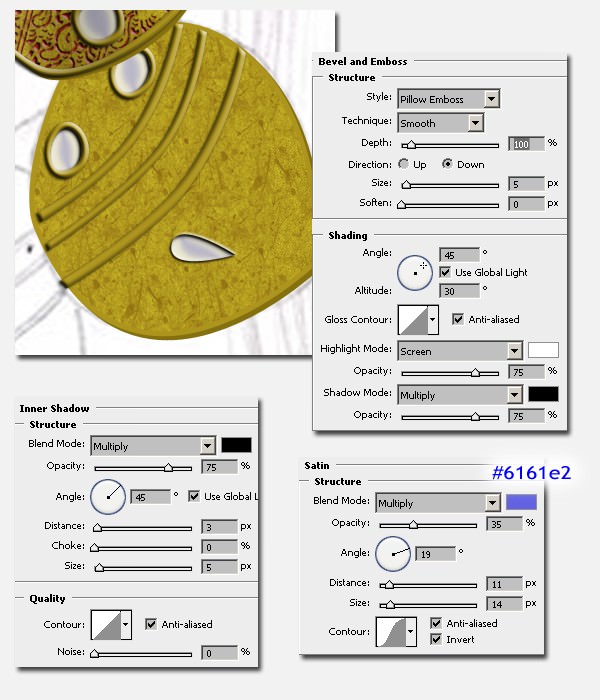This screenshot has height=700, width=600.
Task: Toggle Use Global Light in Inner Shadow
Action: 194,496
